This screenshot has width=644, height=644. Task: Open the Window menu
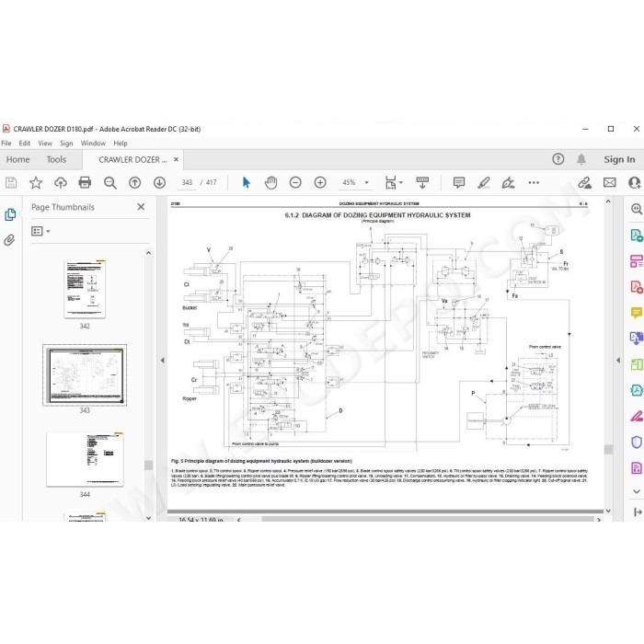pos(93,144)
